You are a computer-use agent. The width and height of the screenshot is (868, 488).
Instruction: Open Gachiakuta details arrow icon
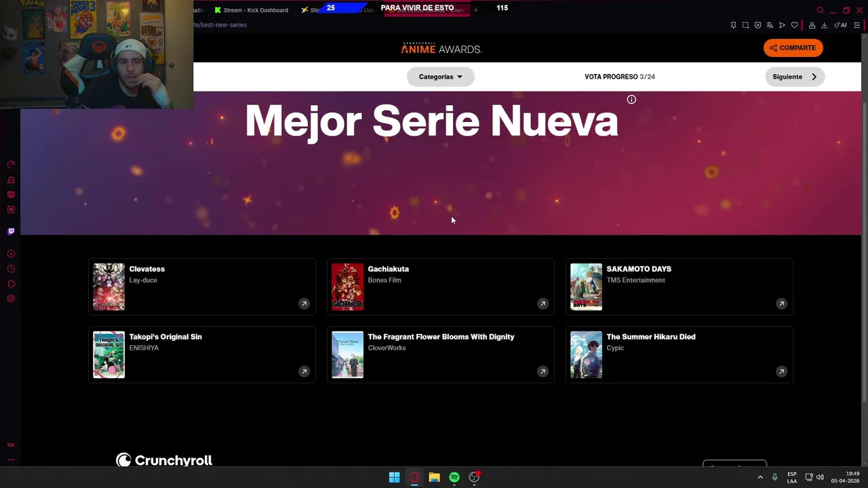coord(542,304)
